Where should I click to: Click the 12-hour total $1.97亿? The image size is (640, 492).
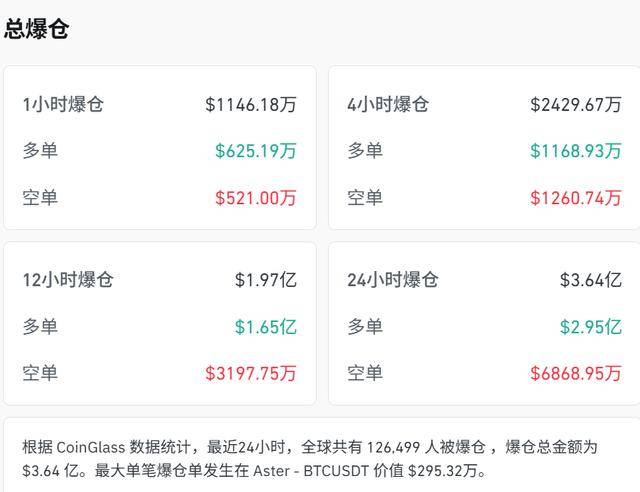[266, 280]
